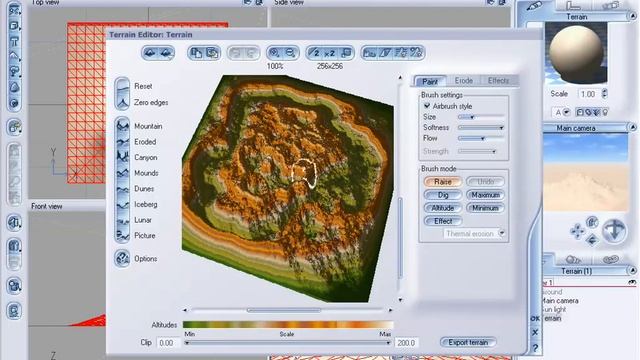The image size is (640, 360).
Task: Apply the Dunes terrain preset
Action: (144, 189)
